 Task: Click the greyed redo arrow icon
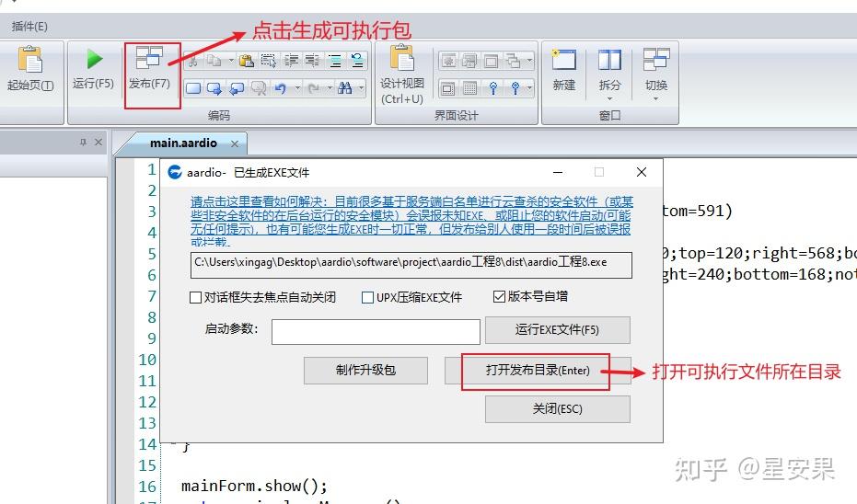[x=314, y=88]
